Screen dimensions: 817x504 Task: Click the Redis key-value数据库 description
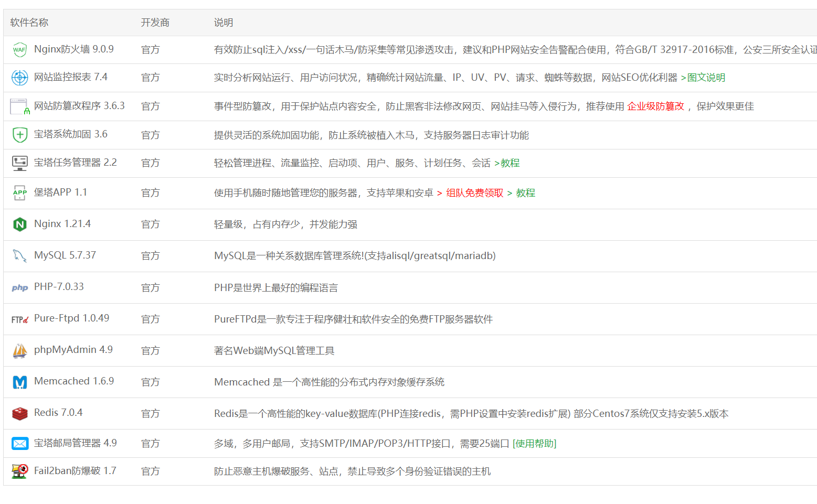tap(471, 414)
